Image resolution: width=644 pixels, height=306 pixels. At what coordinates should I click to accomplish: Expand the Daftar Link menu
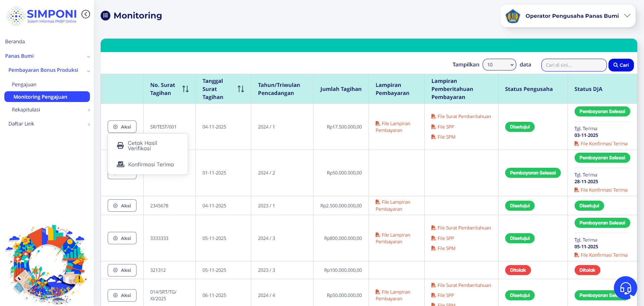pyautogui.click(x=89, y=124)
